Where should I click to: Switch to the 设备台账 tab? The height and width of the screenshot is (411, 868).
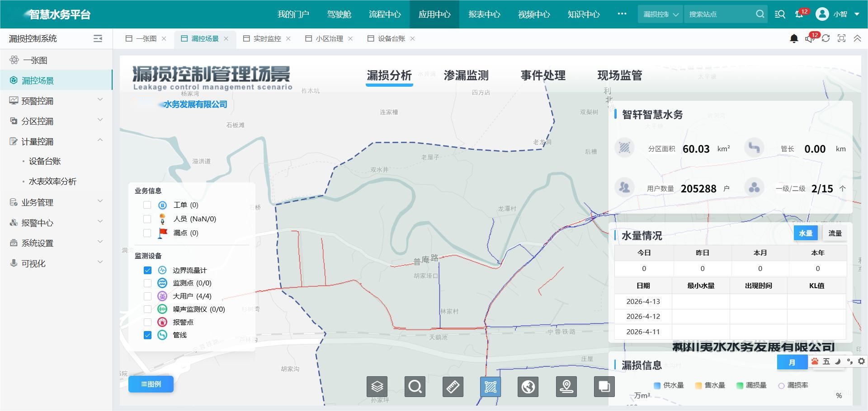tap(391, 39)
